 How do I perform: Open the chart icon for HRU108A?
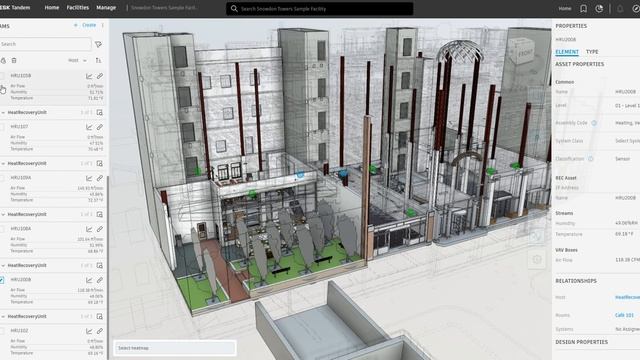click(x=89, y=229)
